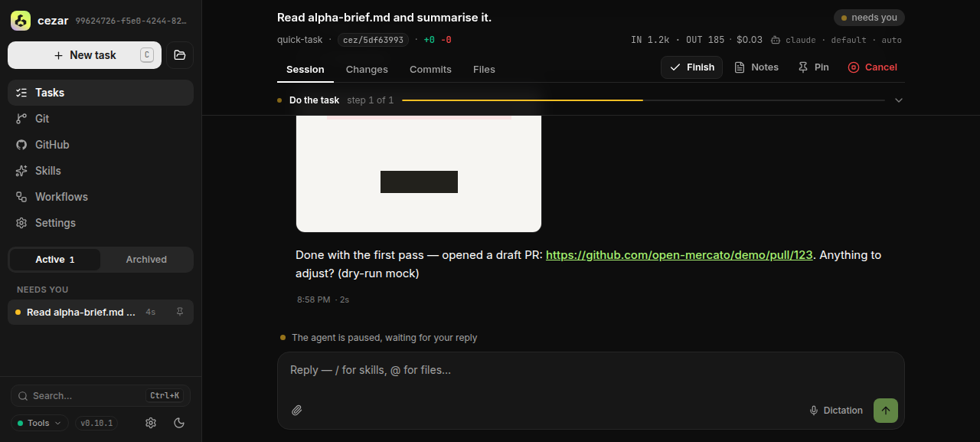
Task: Switch to the Changes tab
Action: [x=367, y=69]
